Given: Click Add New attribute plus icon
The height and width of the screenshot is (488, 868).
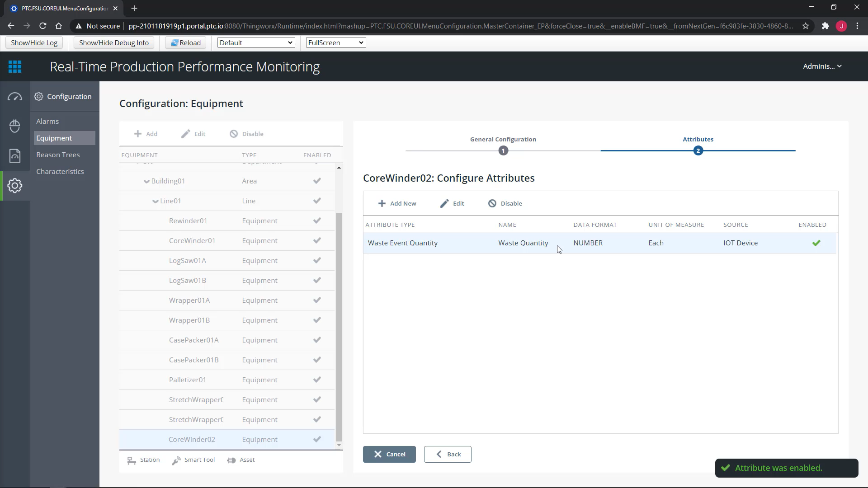Looking at the screenshot, I should click(382, 203).
